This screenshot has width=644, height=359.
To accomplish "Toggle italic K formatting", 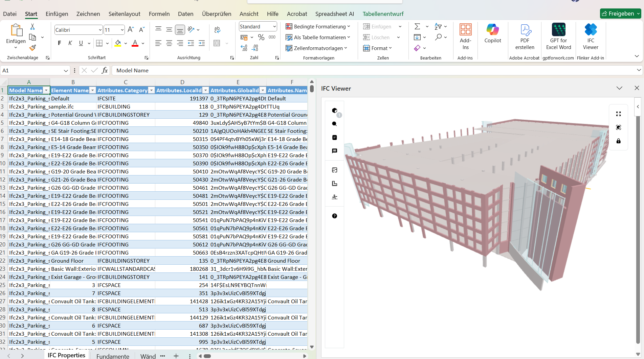I will pyautogui.click(x=70, y=43).
